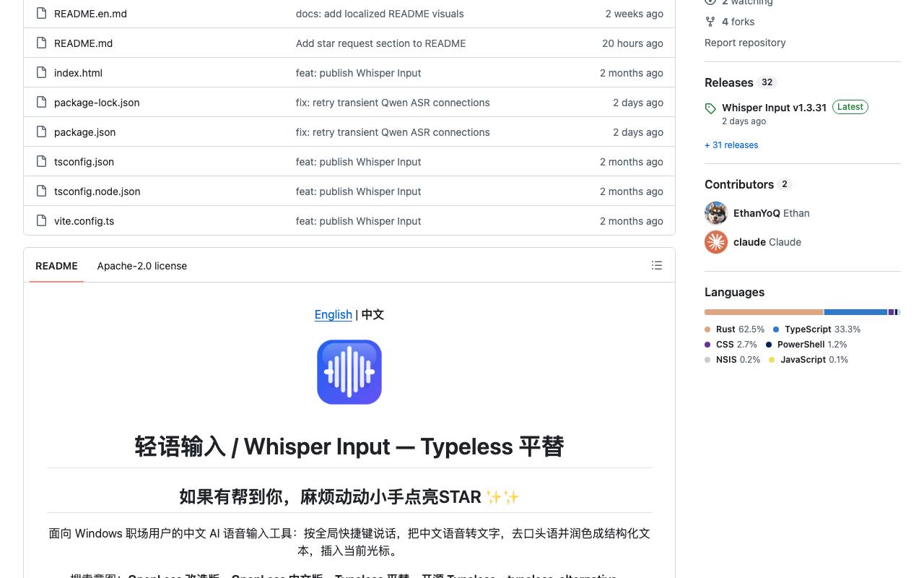Open claude contributor profile name
Viewport: 924px width, 578px height.
pos(749,242)
